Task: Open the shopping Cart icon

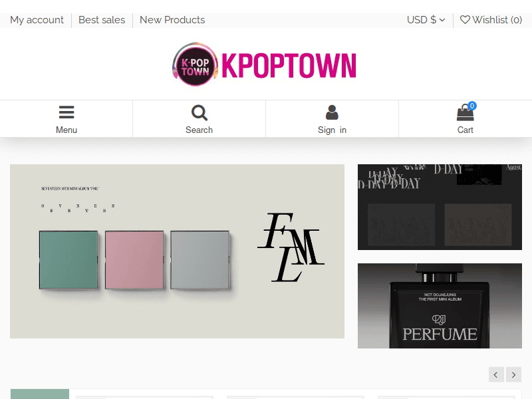Action: [x=465, y=113]
